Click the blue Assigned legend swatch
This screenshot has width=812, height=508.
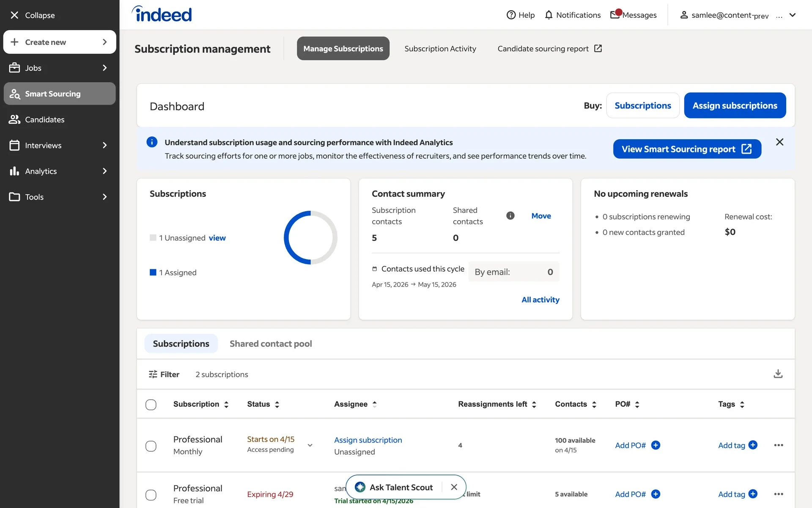pos(153,272)
